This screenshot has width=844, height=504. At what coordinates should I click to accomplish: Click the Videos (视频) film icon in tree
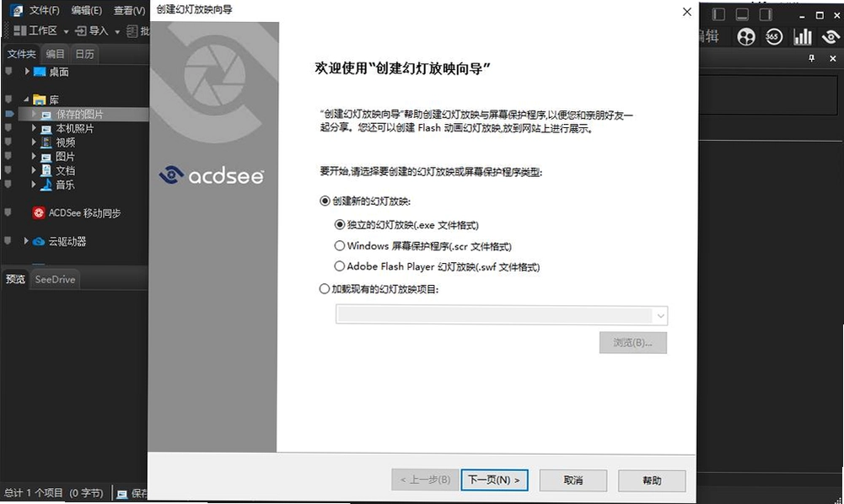[x=46, y=142]
